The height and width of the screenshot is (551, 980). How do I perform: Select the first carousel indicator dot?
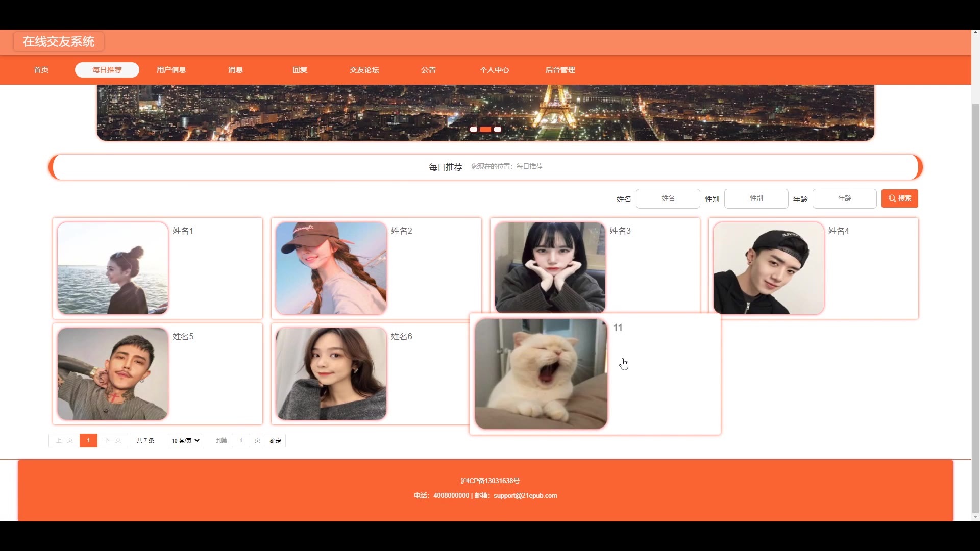pos(474,130)
